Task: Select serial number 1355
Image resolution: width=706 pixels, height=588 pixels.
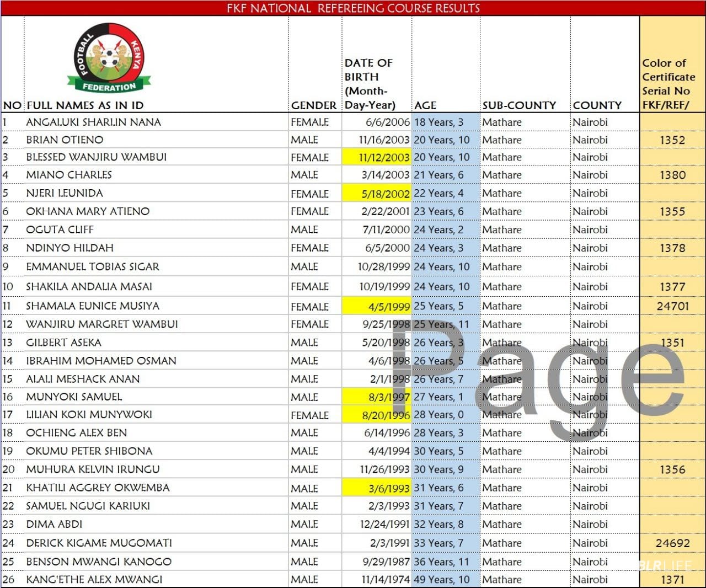Action: click(x=672, y=212)
